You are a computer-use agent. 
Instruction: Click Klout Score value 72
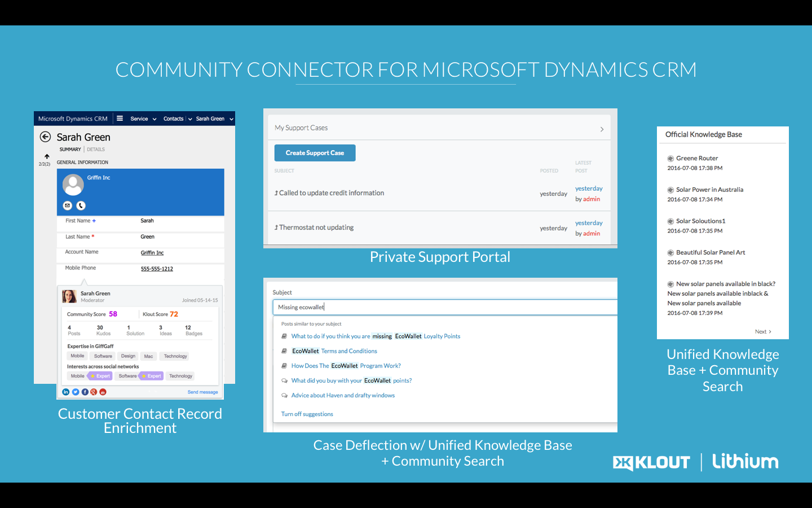(174, 314)
